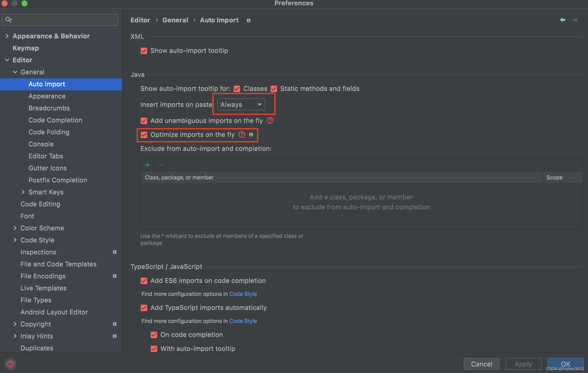588x373 pixels.
Task: Click Scope column header
Action: tap(562, 178)
